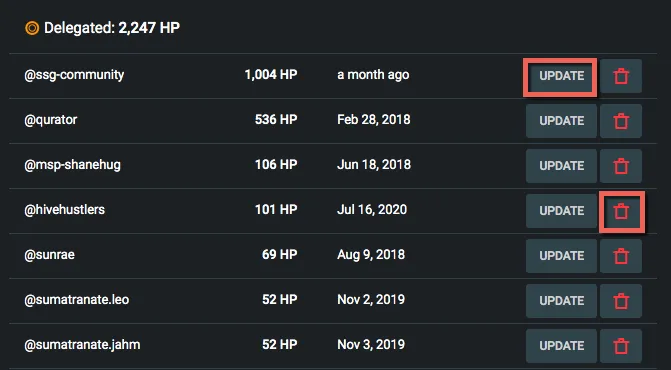Delete the @sumatranate.jahm delegation

[x=621, y=346]
